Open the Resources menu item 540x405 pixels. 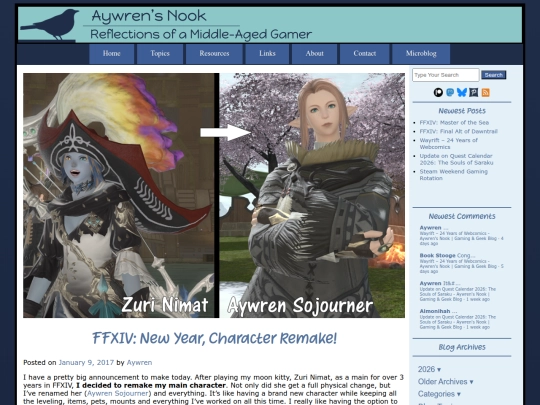pyautogui.click(x=214, y=54)
